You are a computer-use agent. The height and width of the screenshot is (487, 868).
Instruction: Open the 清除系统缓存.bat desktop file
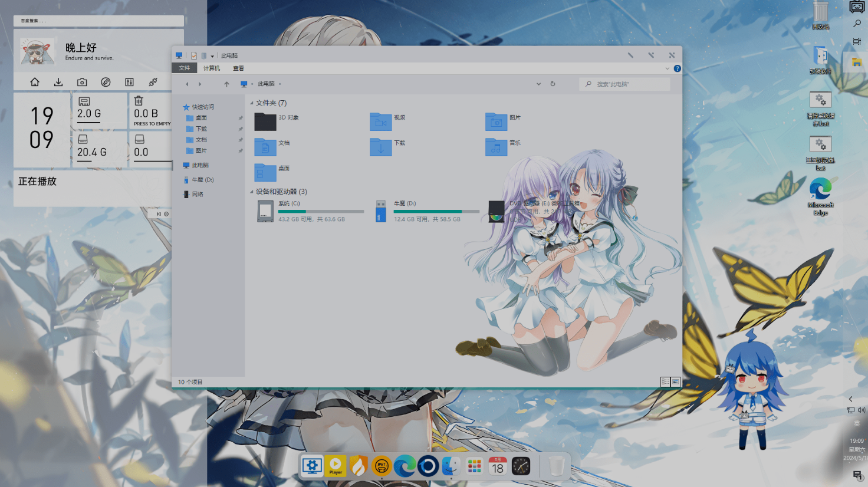coord(820,109)
